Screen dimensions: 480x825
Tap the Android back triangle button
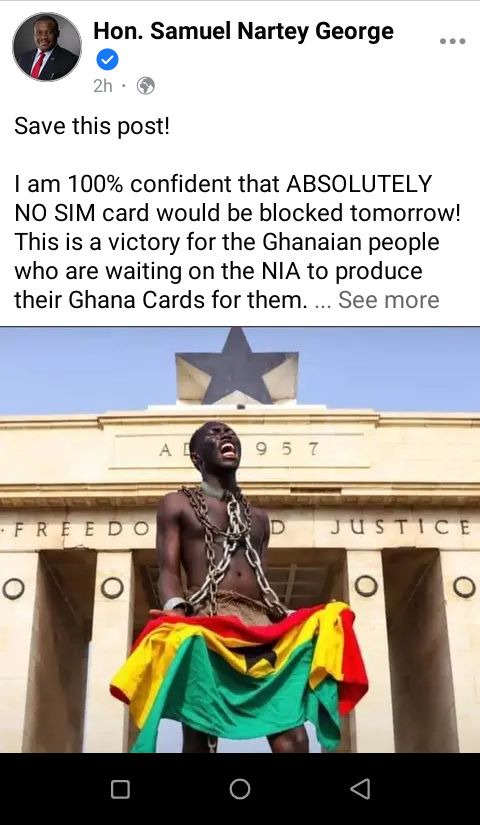(x=361, y=789)
